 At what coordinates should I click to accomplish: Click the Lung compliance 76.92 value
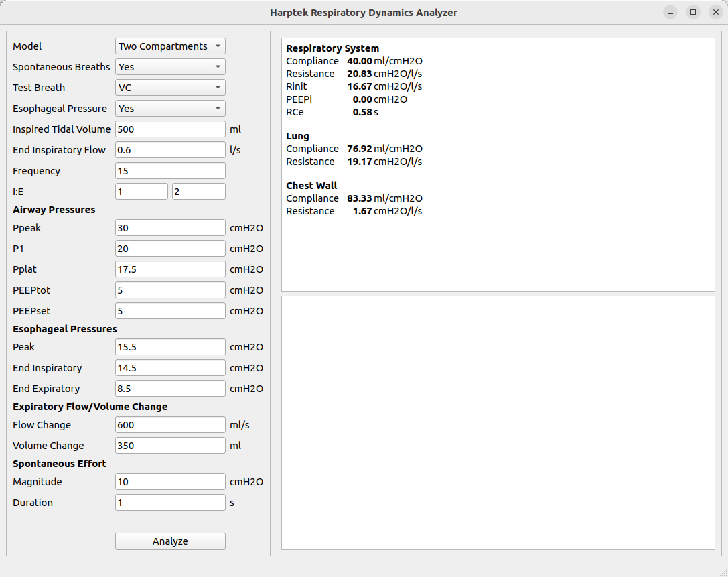tap(360, 149)
